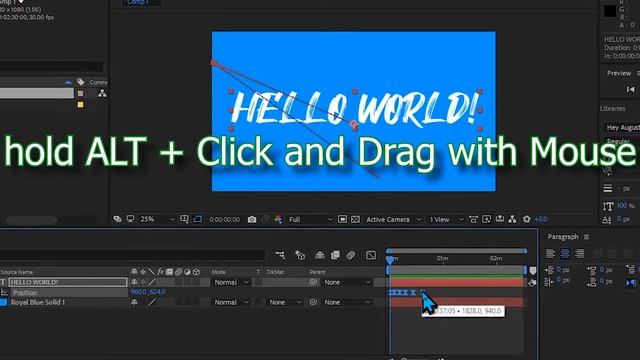The width and height of the screenshot is (640, 360).
Task: Click the always preview this view icon
Action: [x=118, y=219]
